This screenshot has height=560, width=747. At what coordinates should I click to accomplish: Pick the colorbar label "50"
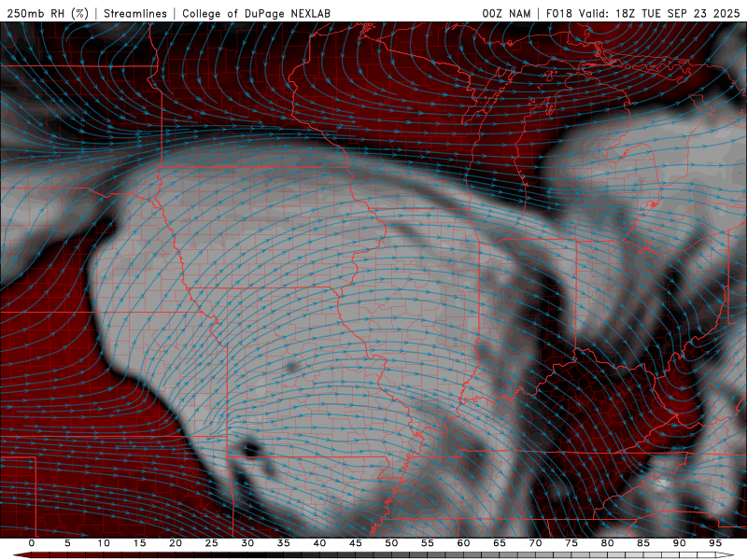391,543
